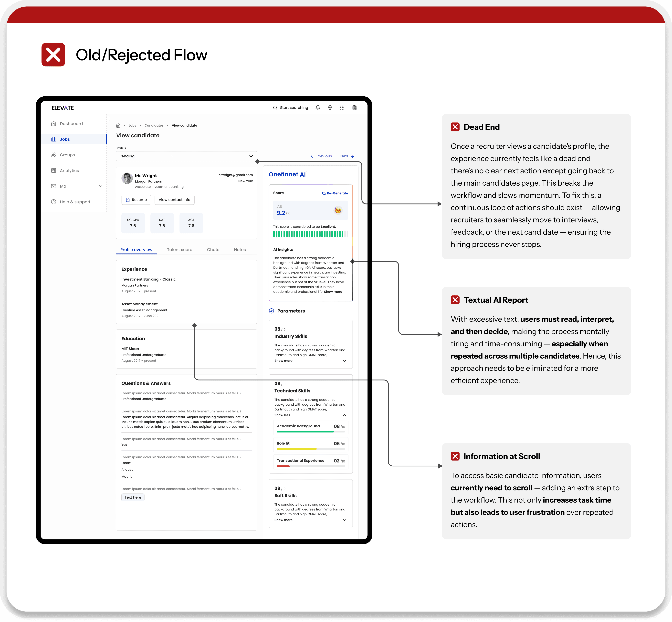Viewport: 672px width, 622px height.
Task: Open the settings gear icon
Action: click(330, 108)
